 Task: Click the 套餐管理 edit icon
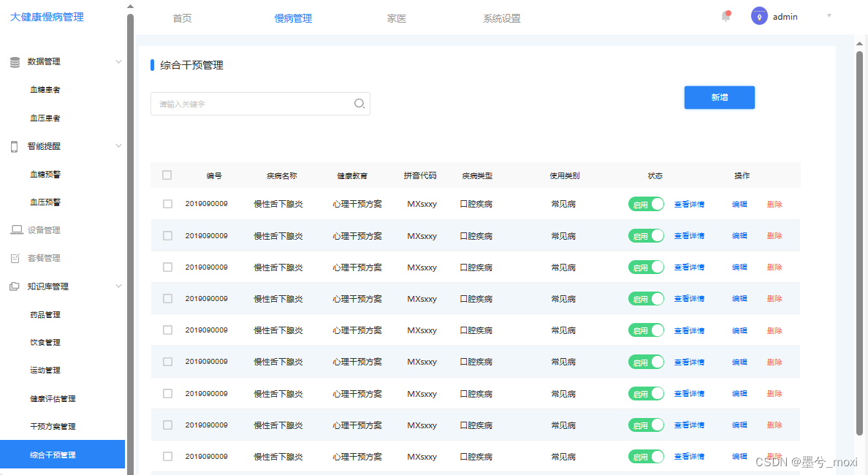coord(15,258)
